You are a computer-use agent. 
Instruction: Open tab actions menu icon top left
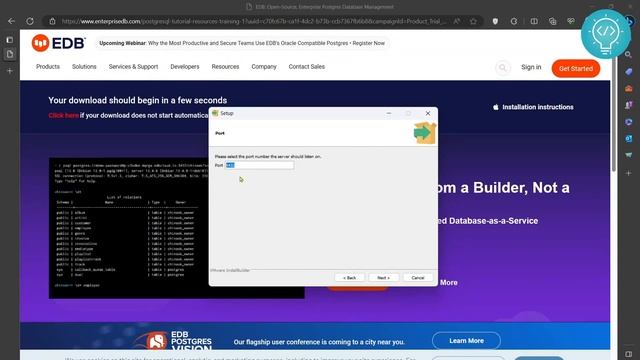pos(10,40)
